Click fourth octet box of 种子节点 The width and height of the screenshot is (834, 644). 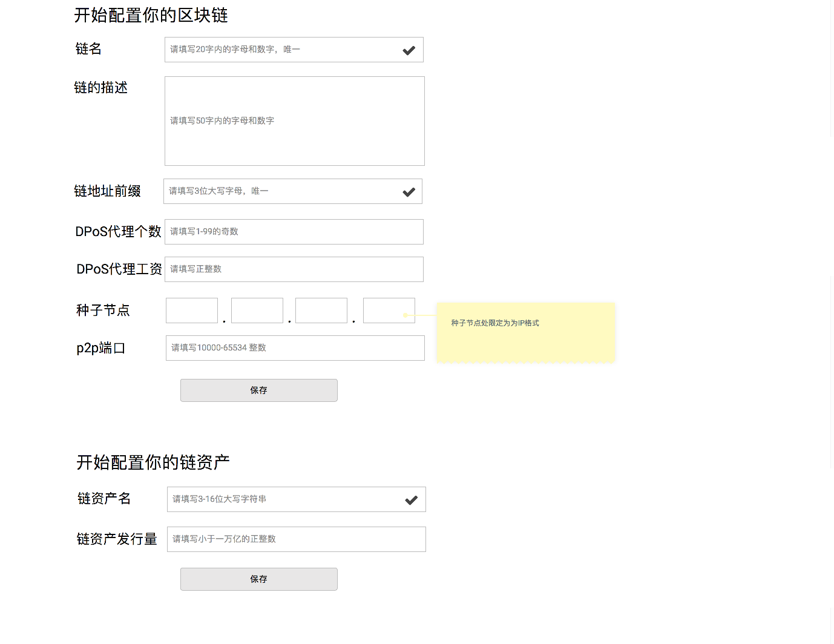[389, 310]
